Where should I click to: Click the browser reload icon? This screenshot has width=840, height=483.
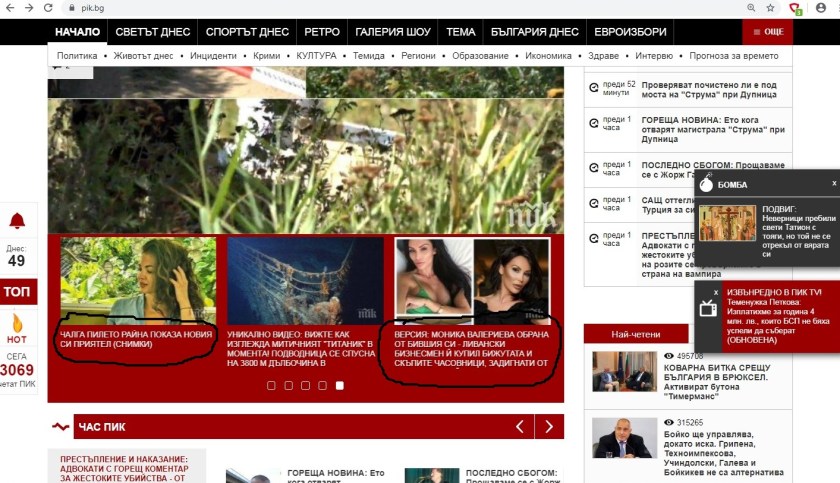point(46,8)
